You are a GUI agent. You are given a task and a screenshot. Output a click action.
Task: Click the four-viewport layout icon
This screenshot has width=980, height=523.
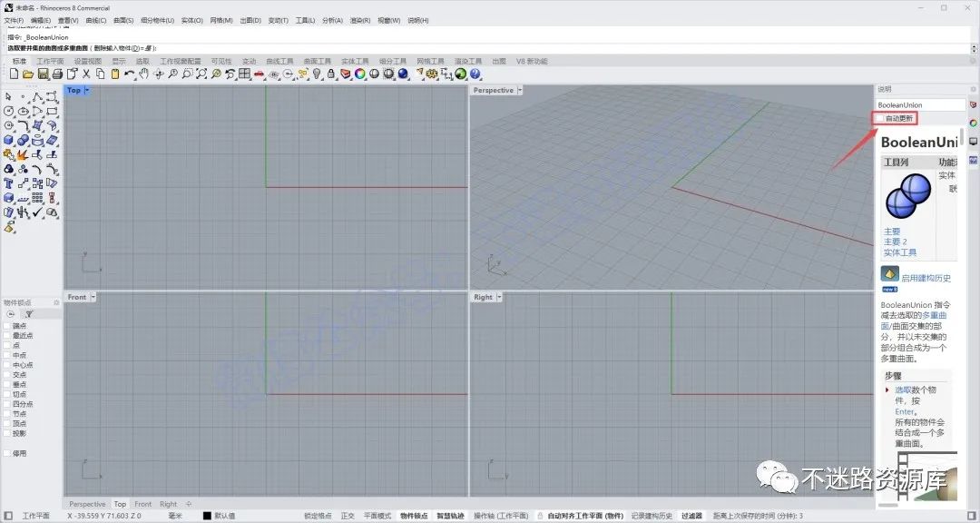coord(244,74)
